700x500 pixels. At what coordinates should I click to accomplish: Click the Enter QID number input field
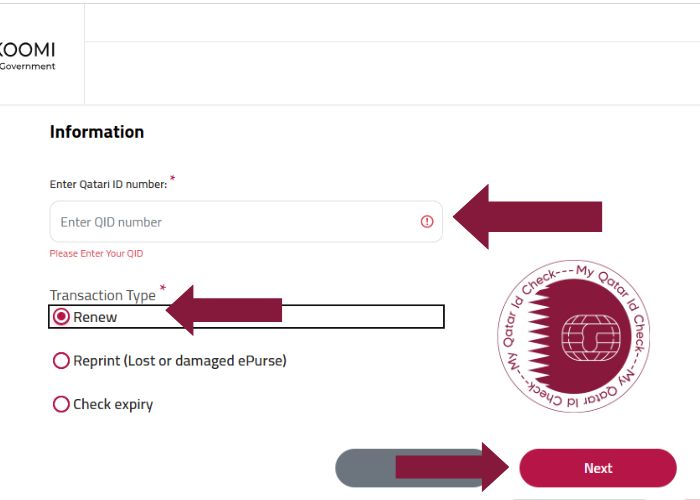(246, 222)
